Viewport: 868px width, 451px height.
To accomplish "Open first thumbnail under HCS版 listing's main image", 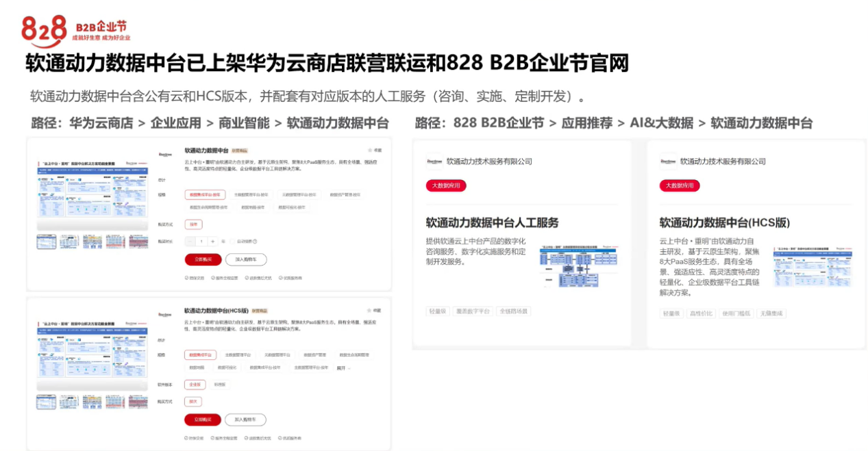I will (x=47, y=402).
